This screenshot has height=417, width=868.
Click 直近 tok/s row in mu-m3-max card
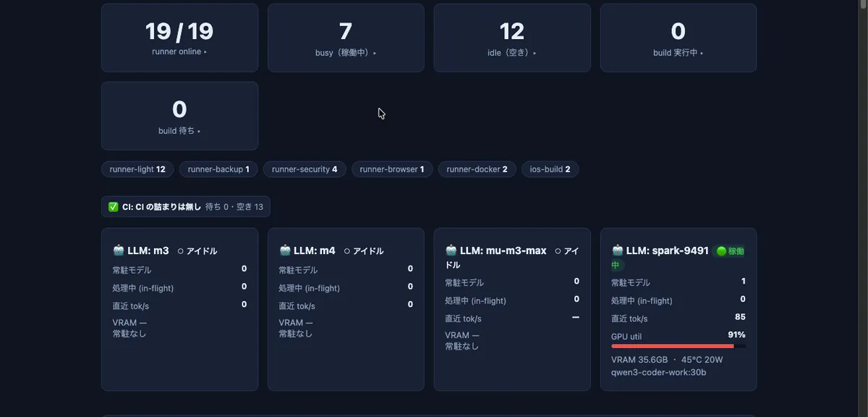[x=512, y=318]
